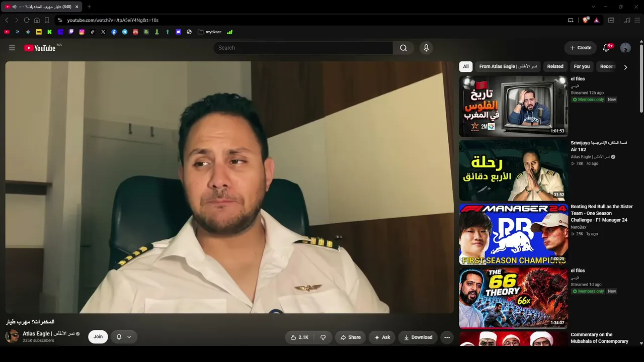Open the Beating Red Bull video title
Image resolution: width=644 pixels, height=362 pixels.
click(602, 213)
